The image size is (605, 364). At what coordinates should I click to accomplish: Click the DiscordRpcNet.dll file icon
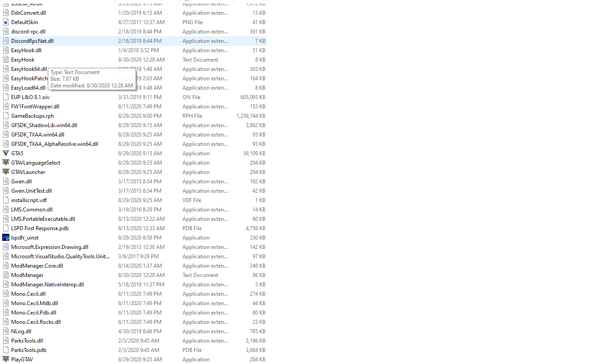click(6, 41)
